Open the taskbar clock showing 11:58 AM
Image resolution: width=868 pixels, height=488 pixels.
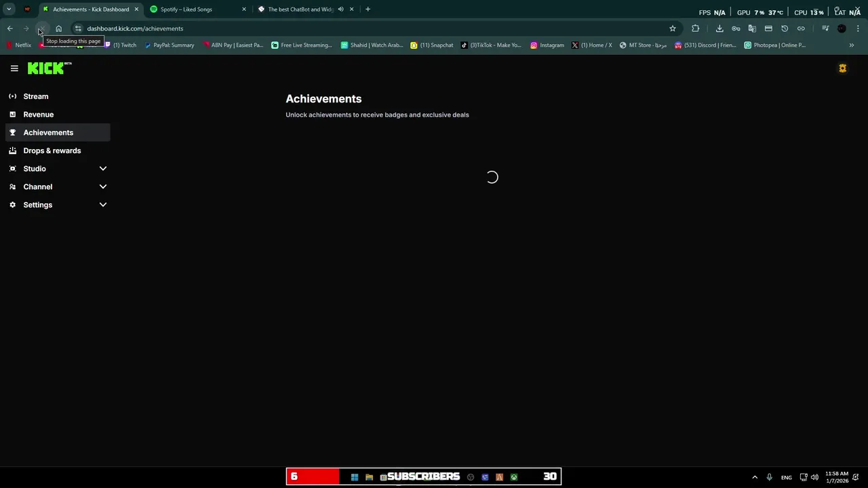(x=837, y=477)
